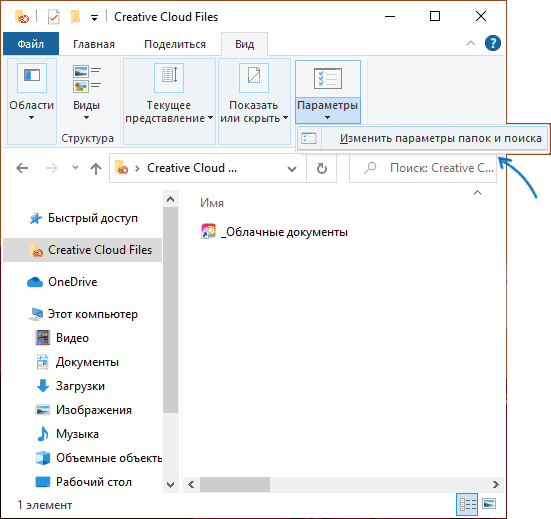The image size is (551, 519).
Task: Expand Текущее представление dropdown arrow
Action: [x=210, y=118]
